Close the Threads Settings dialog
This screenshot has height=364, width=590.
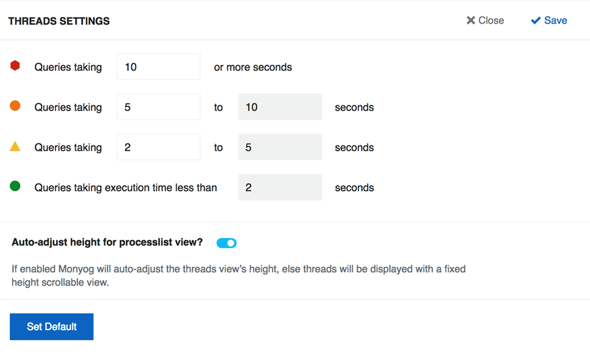(485, 21)
